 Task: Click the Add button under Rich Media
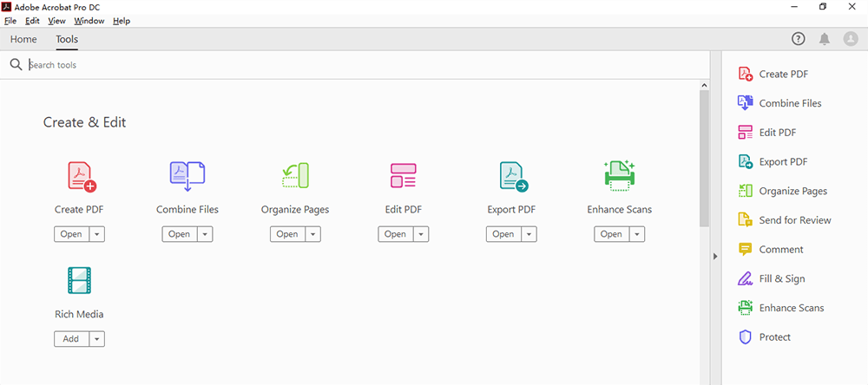(x=71, y=339)
